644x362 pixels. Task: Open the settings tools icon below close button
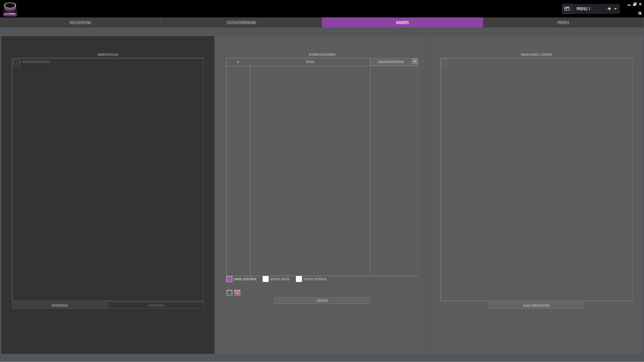click(640, 13)
